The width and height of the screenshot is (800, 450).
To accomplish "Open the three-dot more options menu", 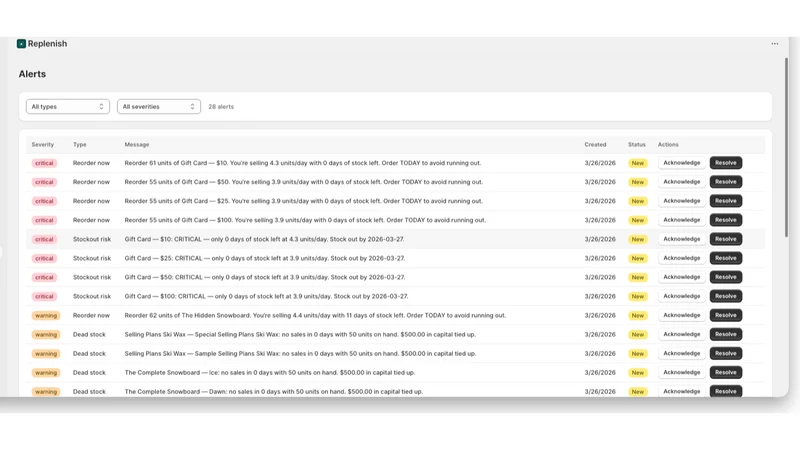I will [774, 44].
